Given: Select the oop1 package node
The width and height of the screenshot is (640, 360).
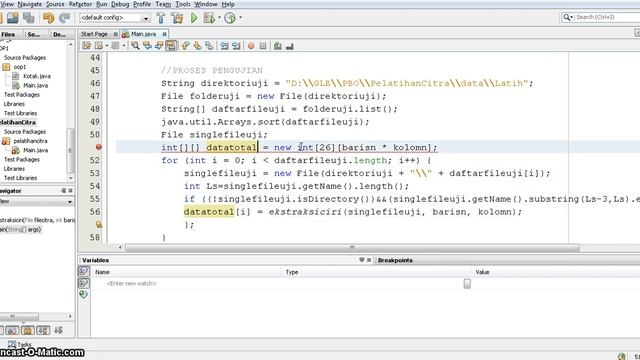Looking at the screenshot, I should (20, 67).
